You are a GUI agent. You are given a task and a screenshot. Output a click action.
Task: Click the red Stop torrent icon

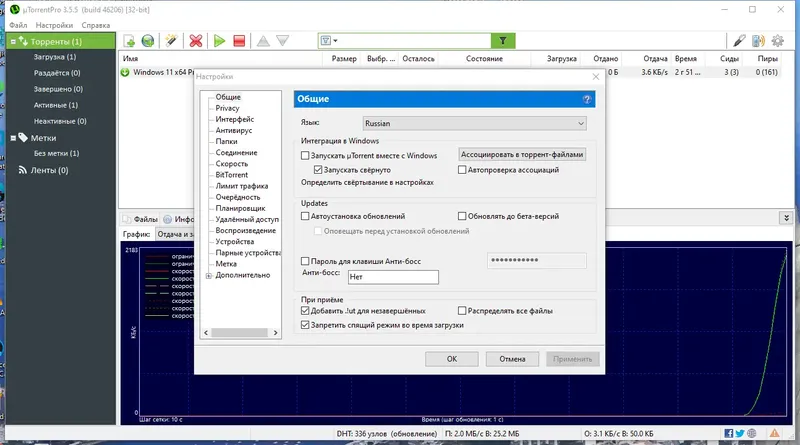[239, 41]
